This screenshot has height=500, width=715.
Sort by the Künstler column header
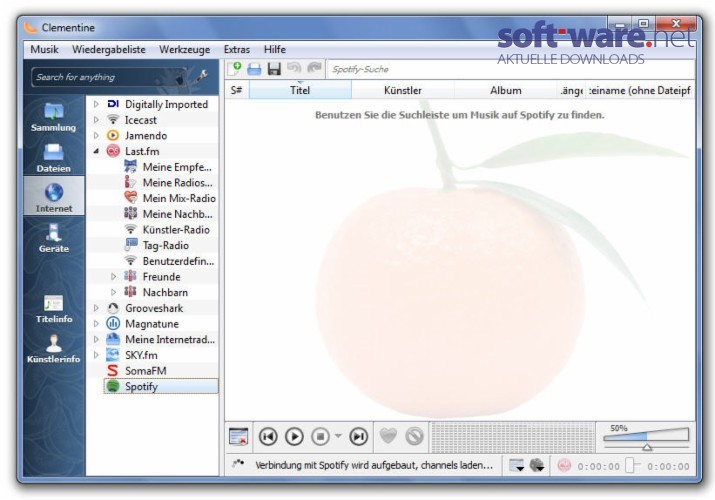click(x=403, y=90)
